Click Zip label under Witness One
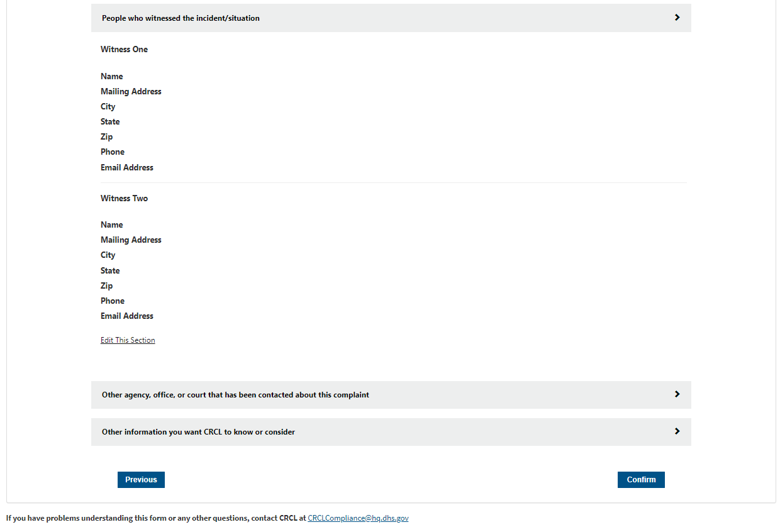780x532 pixels. coord(107,136)
